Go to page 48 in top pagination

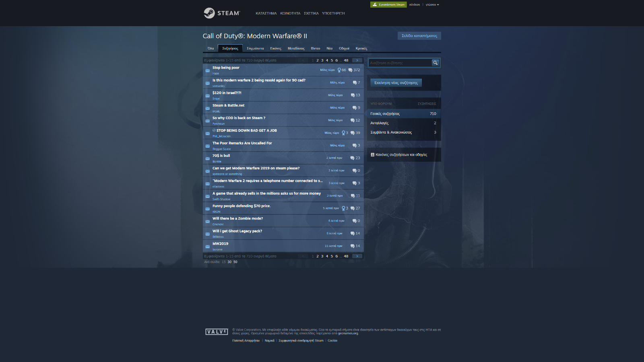coord(346,60)
